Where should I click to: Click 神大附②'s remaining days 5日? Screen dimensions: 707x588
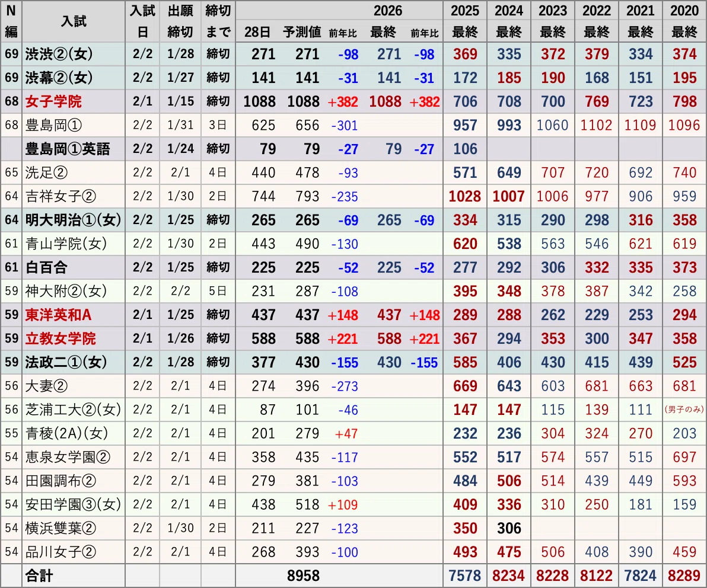[217, 291]
